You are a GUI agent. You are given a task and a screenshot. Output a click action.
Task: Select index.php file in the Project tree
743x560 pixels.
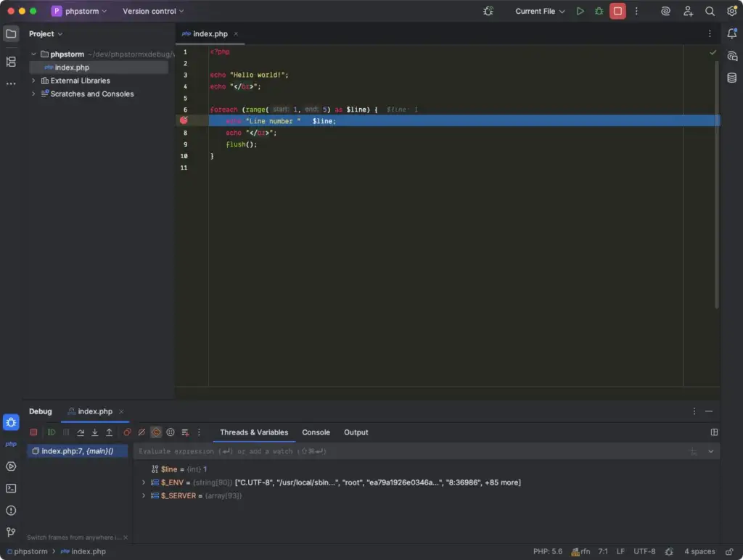click(99, 67)
